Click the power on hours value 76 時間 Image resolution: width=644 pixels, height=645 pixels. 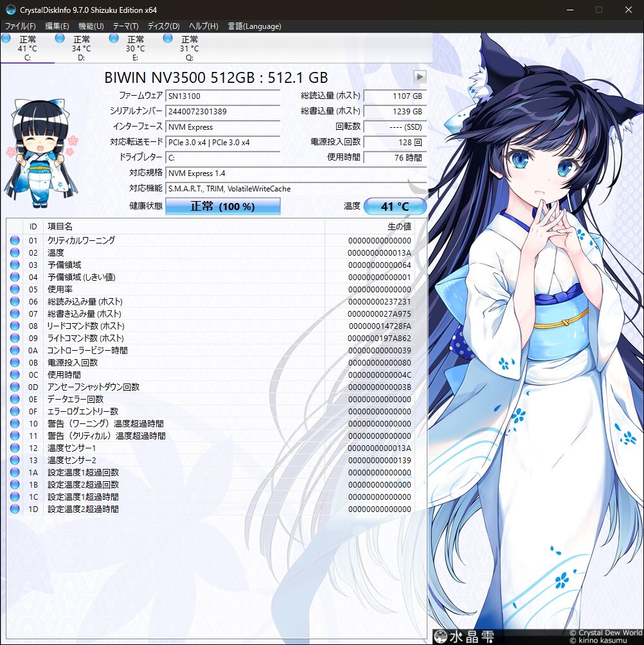tap(395, 157)
